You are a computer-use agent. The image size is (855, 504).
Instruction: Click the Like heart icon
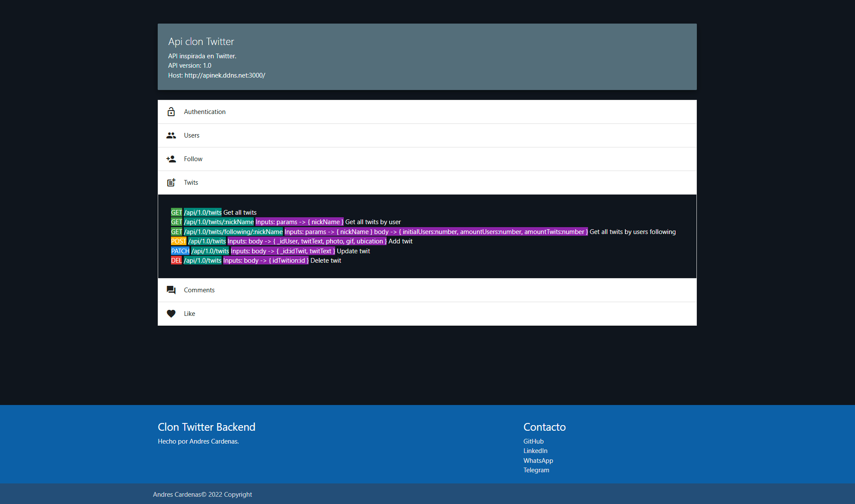(x=171, y=314)
